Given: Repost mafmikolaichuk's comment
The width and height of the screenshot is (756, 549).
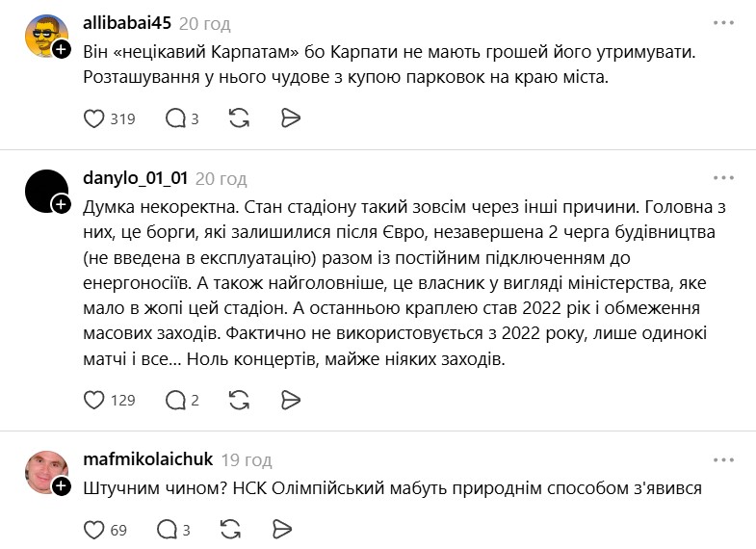Looking at the screenshot, I should click(x=230, y=530).
